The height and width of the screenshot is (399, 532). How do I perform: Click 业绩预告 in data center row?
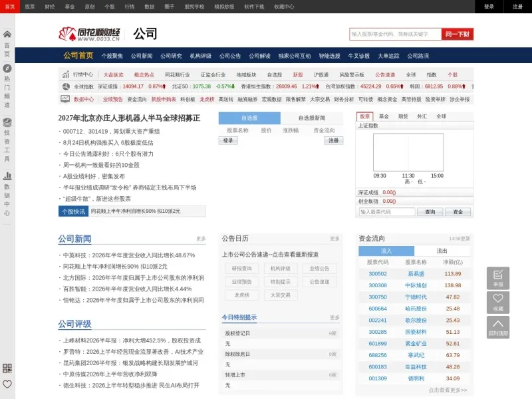(x=112, y=99)
